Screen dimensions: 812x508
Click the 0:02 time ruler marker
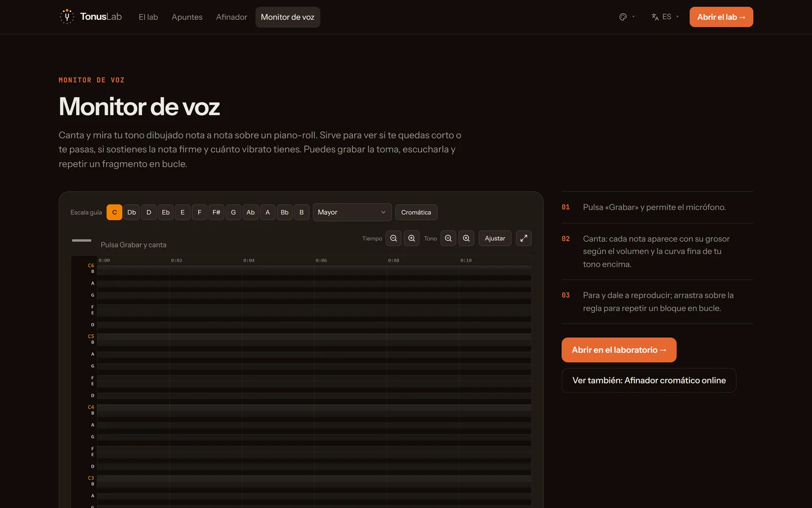pos(176,260)
